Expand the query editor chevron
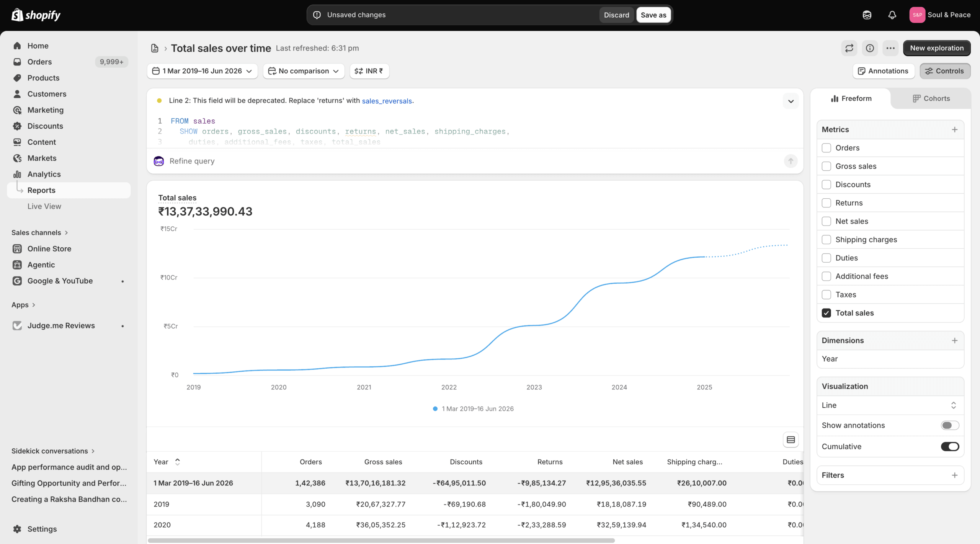 (791, 101)
